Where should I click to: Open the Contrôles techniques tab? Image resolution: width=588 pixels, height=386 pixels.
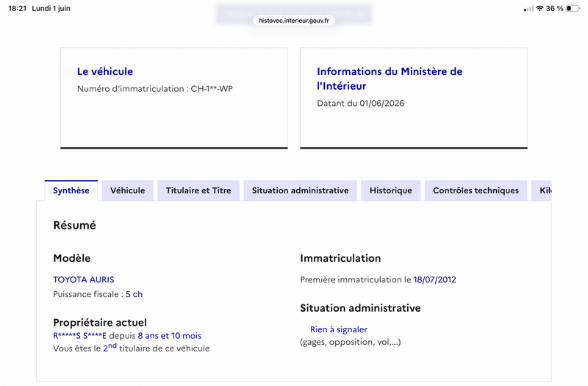(476, 190)
